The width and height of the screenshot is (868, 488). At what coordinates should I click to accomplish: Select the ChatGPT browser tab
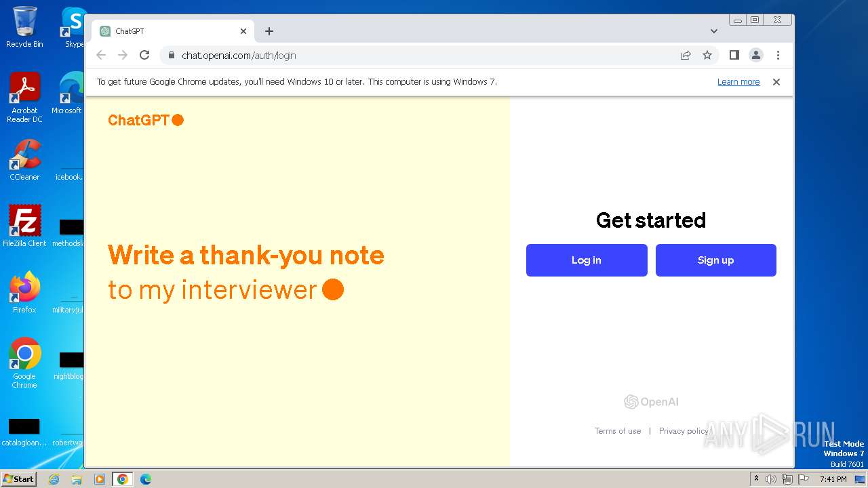[173, 31]
